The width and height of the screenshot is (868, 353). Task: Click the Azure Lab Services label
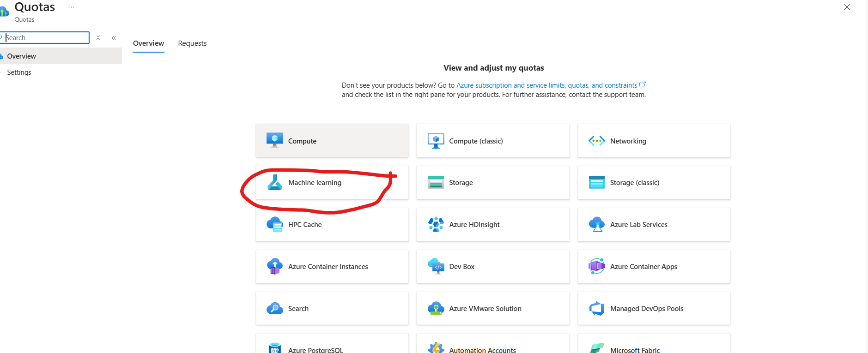click(x=638, y=225)
